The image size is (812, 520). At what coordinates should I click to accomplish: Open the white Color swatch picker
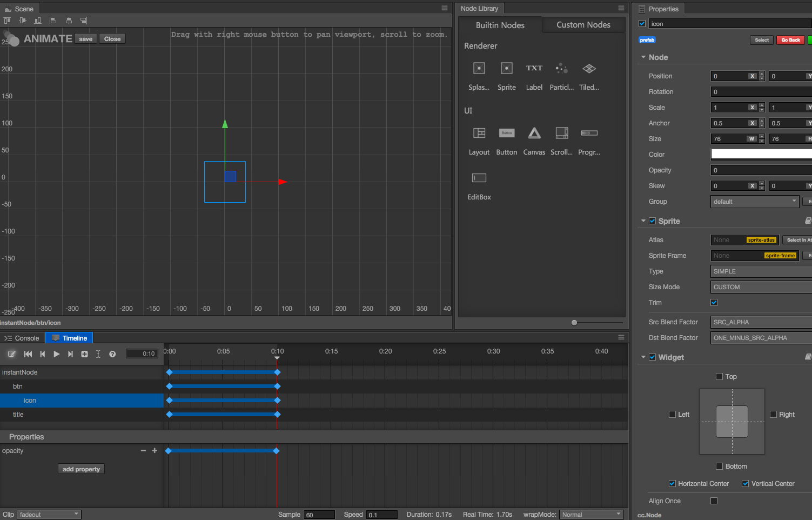click(761, 155)
